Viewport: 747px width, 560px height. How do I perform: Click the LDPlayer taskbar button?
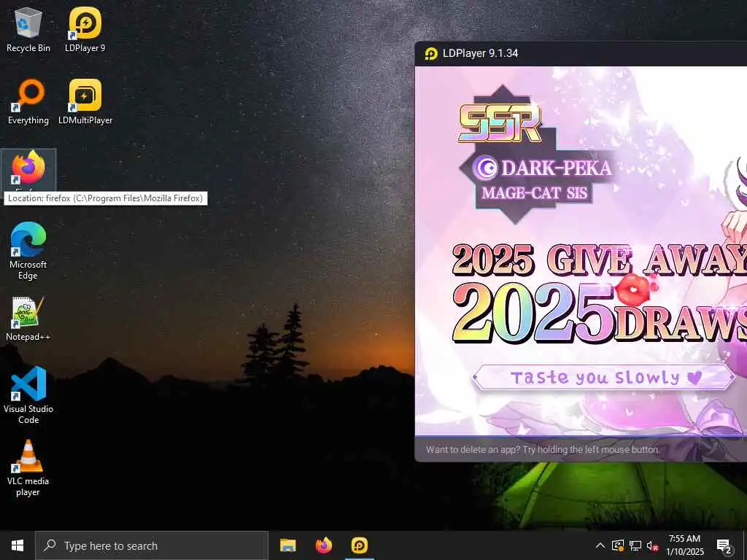coord(360,545)
